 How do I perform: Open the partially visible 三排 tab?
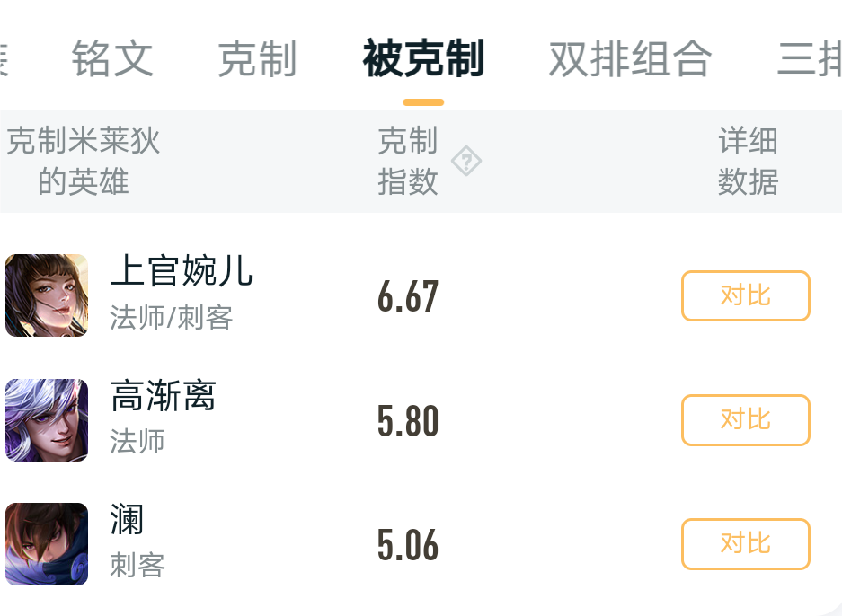(x=810, y=58)
